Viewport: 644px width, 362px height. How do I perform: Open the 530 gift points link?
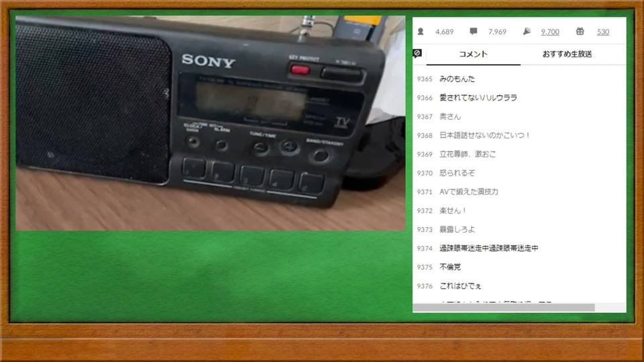603,32
